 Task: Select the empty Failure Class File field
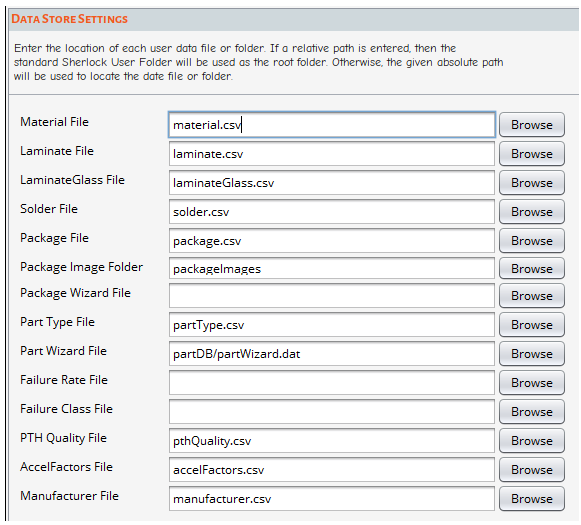332,412
